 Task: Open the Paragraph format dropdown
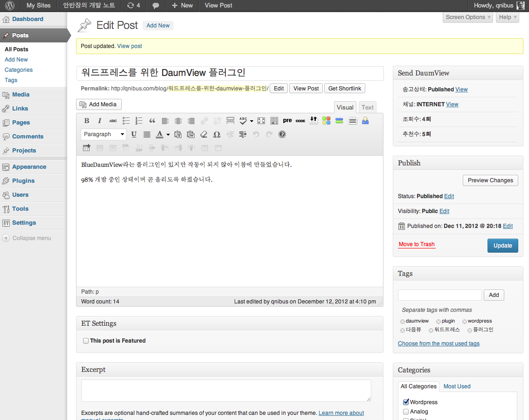pyautogui.click(x=104, y=134)
